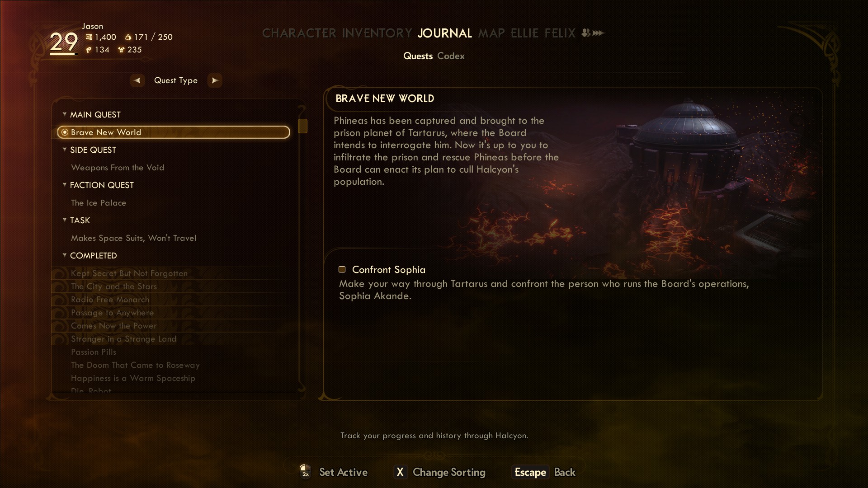Open the Inventory tab
This screenshot has height=488, width=868.
[377, 33]
